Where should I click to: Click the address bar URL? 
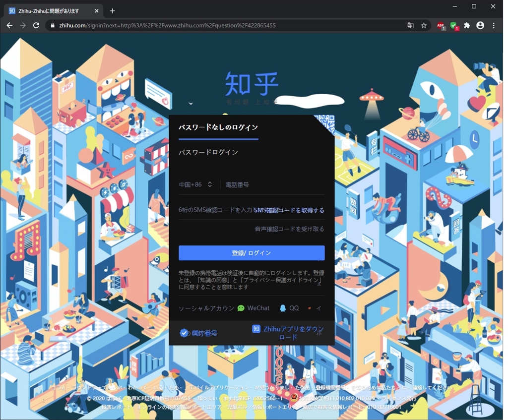click(167, 25)
